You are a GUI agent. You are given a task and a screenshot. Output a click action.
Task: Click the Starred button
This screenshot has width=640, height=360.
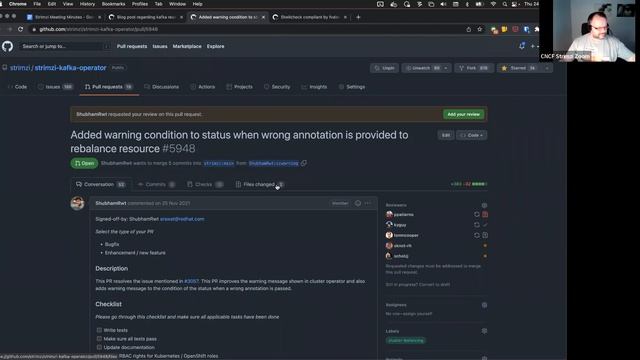[518, 68]
